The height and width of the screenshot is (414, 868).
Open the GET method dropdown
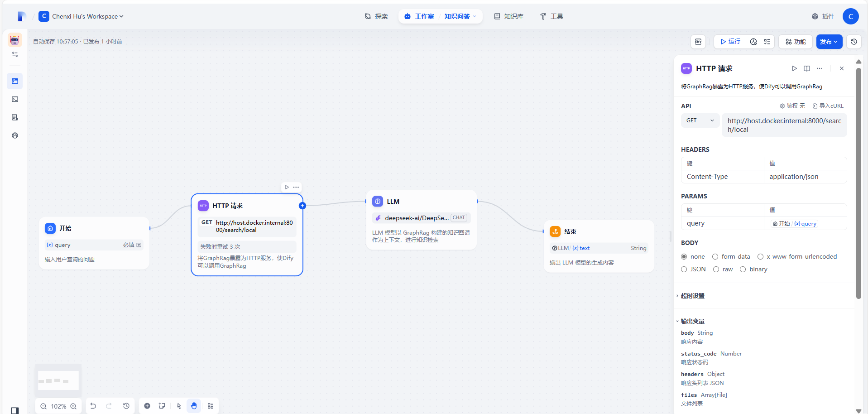tap(700, 120)
